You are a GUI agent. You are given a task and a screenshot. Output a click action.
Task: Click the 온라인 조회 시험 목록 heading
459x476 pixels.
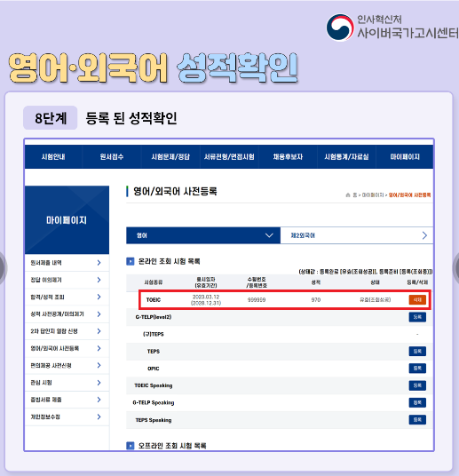click(x=169, y=261)
